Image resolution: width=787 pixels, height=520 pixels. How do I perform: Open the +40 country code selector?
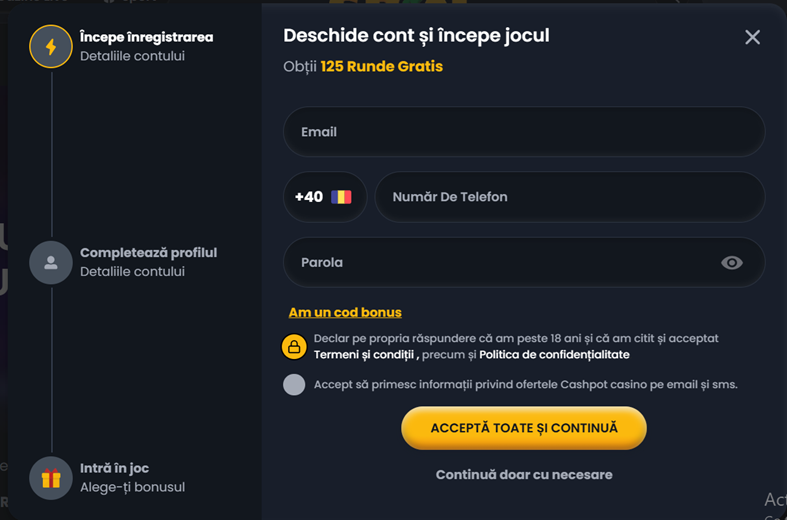324,197
